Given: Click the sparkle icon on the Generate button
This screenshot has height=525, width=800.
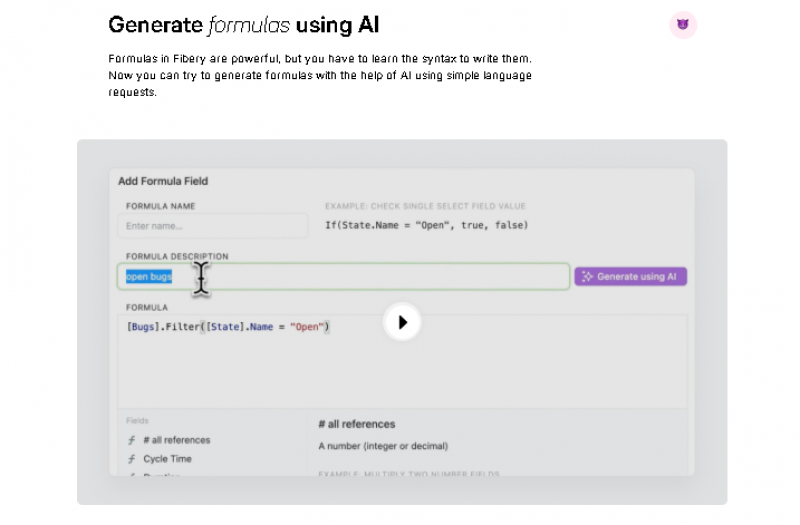Looking at the screenshot, I should [588, 277].
